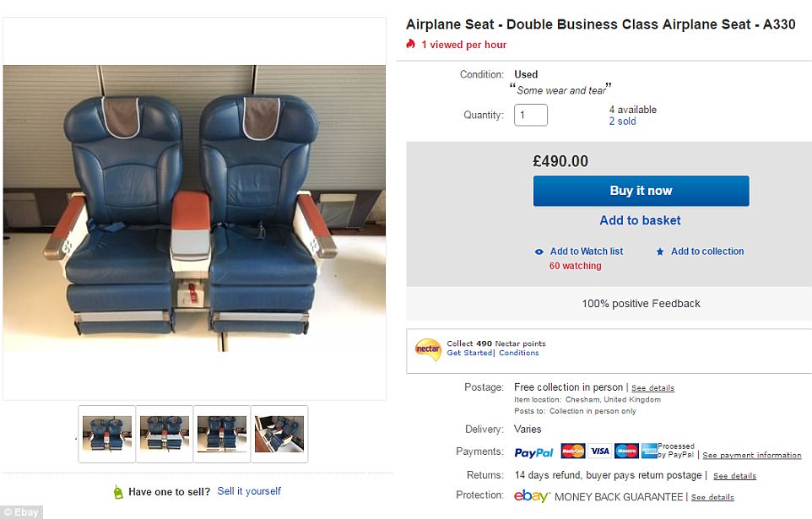
Task: Open Sell it yourself link
Action: pos(249,491)
